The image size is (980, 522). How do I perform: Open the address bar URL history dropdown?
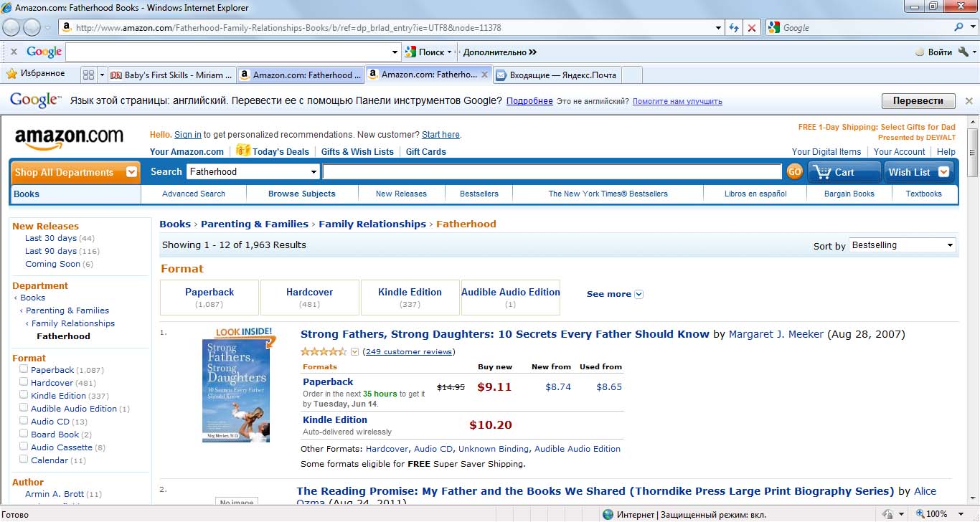719,28
